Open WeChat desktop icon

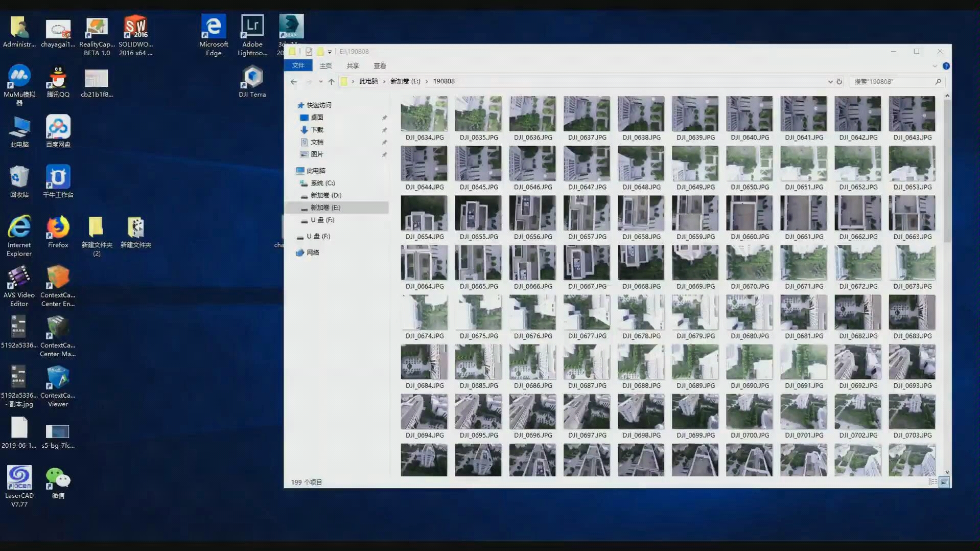coord(58,483)
